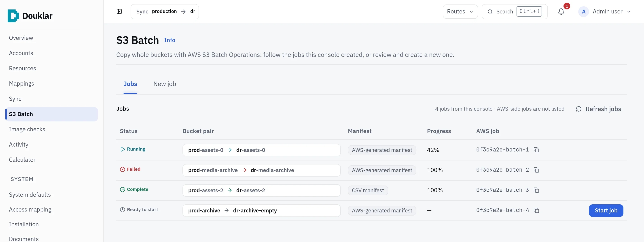The width and height of the screenshot is (644, 242).
Task: Click the Admin user avatar
Action: [583, 11]
